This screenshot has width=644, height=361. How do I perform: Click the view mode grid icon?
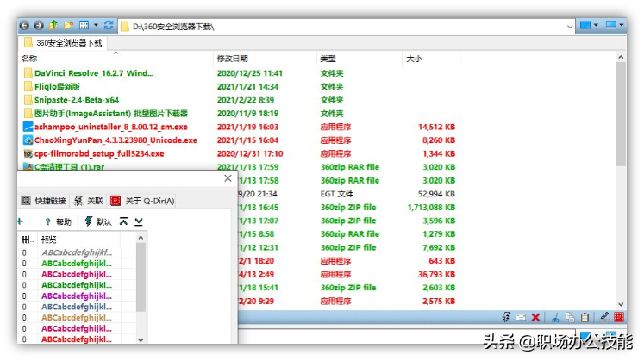coord(84,26)
